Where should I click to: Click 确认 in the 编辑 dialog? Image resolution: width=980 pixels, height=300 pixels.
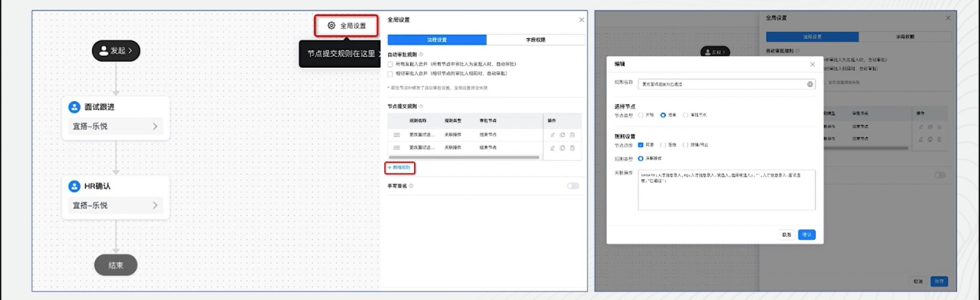pos(806,234)
